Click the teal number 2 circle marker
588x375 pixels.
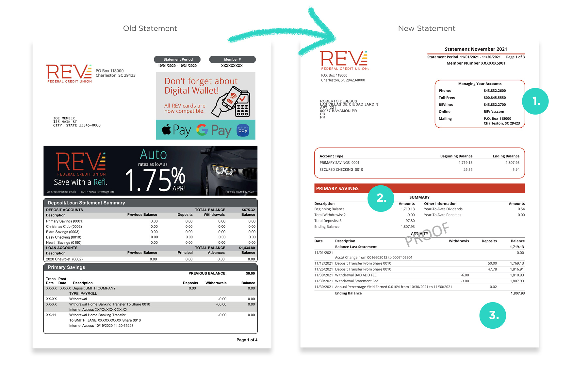(381, 198)
